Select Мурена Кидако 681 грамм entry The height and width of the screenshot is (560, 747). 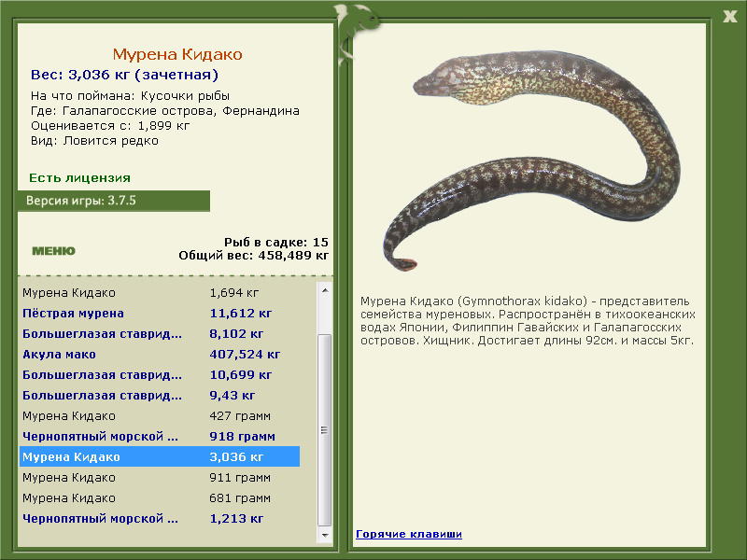(x=160, y=497)
